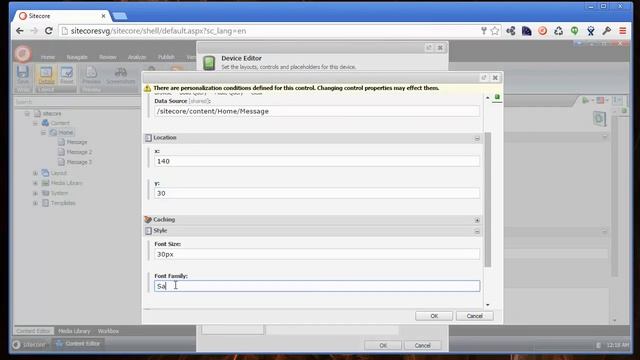Click the dark blue page extension icon

coord(527,31)
